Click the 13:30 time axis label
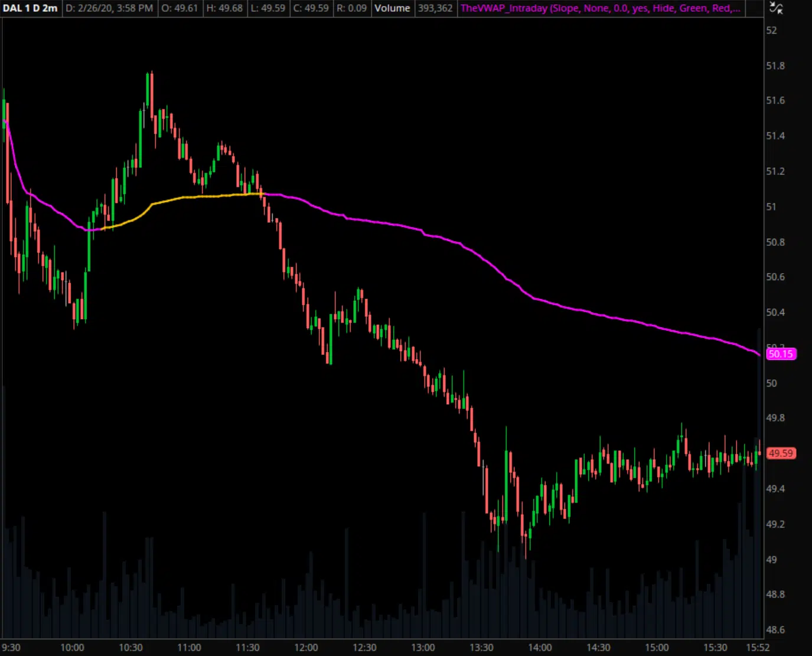 (x=481, y=647)
